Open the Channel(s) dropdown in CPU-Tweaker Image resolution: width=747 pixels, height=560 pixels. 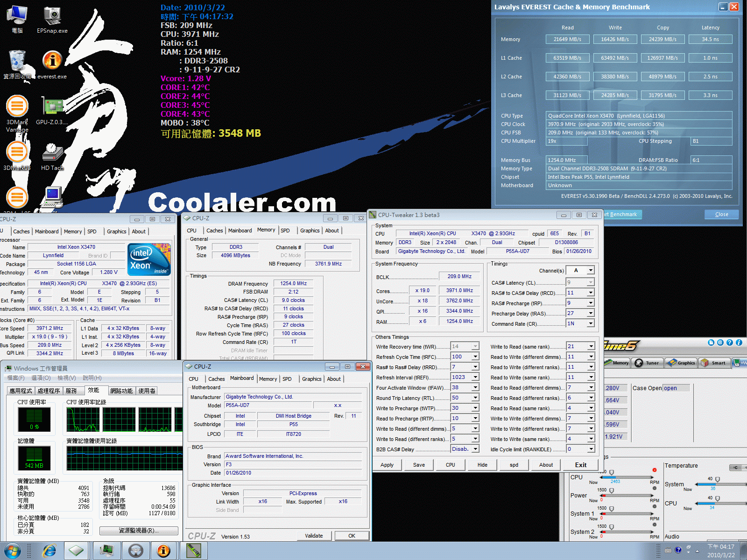click(x=591, y=271)
